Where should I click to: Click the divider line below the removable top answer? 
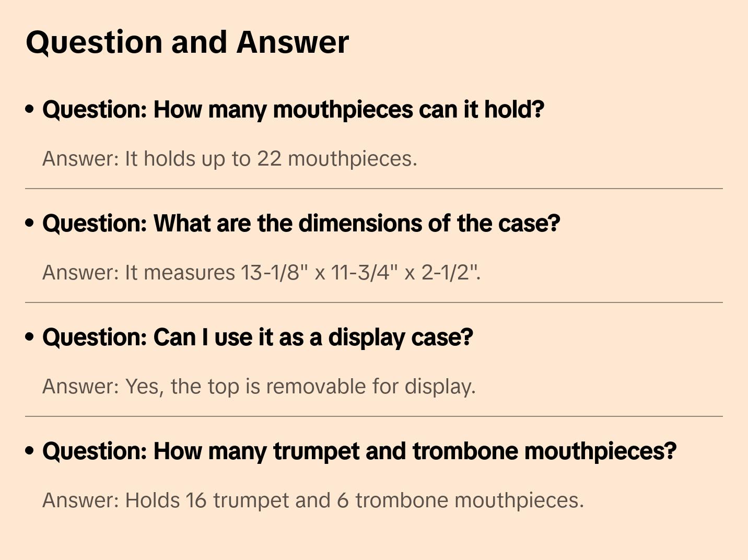374,416
